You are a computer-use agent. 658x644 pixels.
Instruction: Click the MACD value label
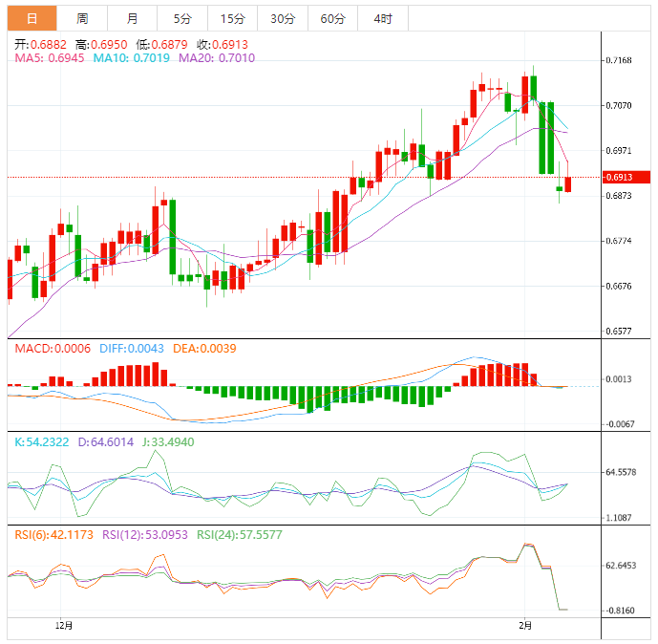coord(53,349)
